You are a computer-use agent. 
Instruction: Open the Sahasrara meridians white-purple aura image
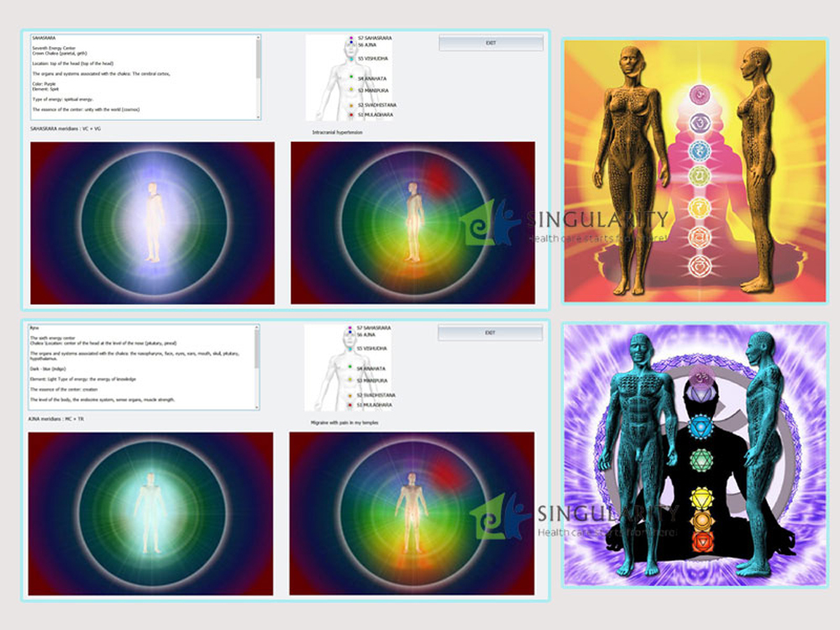pos(152,223)
